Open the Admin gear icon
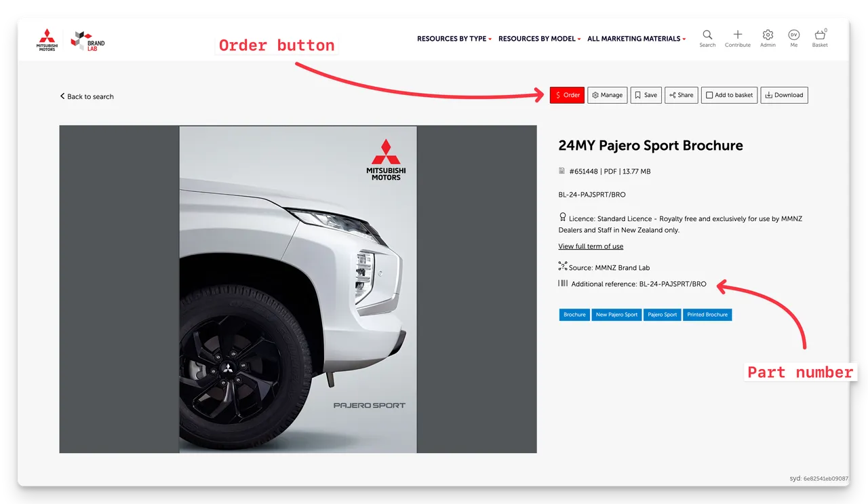Image resolution: width=868 pixels, height=504 pixels. [x=768, y=35]
